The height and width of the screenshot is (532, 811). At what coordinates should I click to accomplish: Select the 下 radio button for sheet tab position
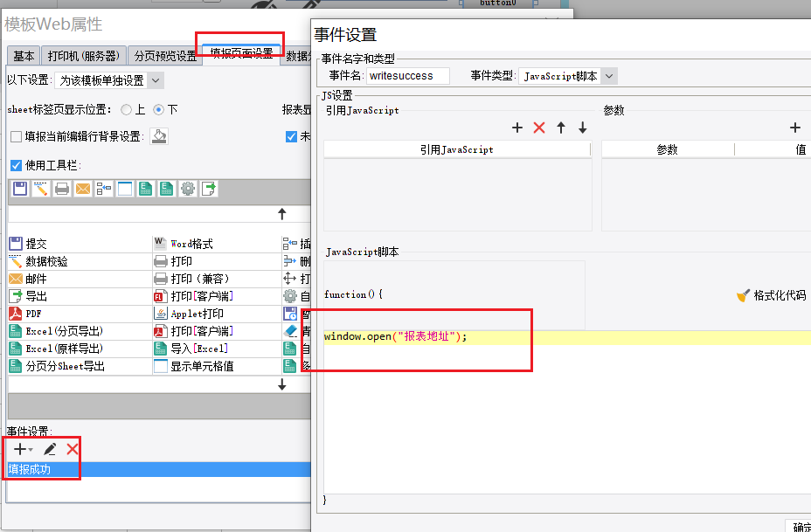pos(159,109)
